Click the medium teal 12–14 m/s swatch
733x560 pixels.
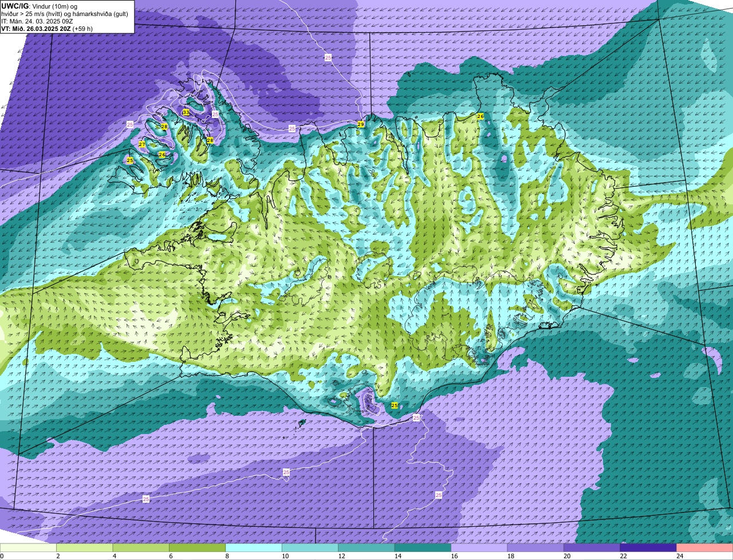coord(366,547)
